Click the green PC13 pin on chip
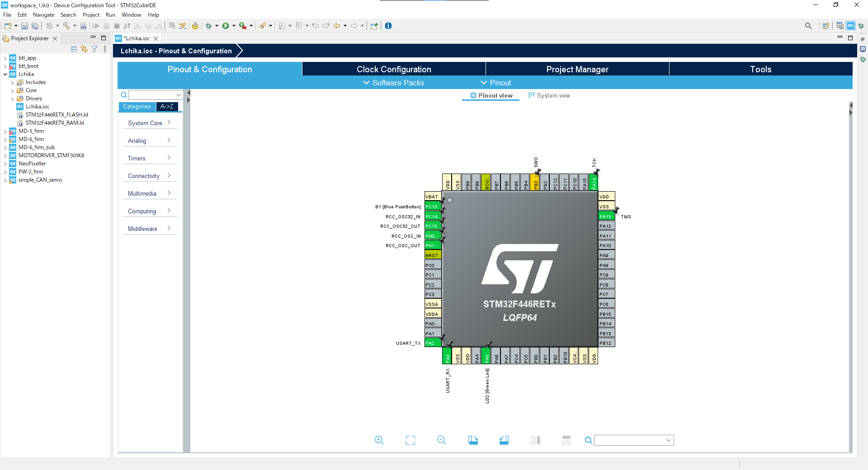This screenshot has width=868, height=470. [x=433, y=207]
